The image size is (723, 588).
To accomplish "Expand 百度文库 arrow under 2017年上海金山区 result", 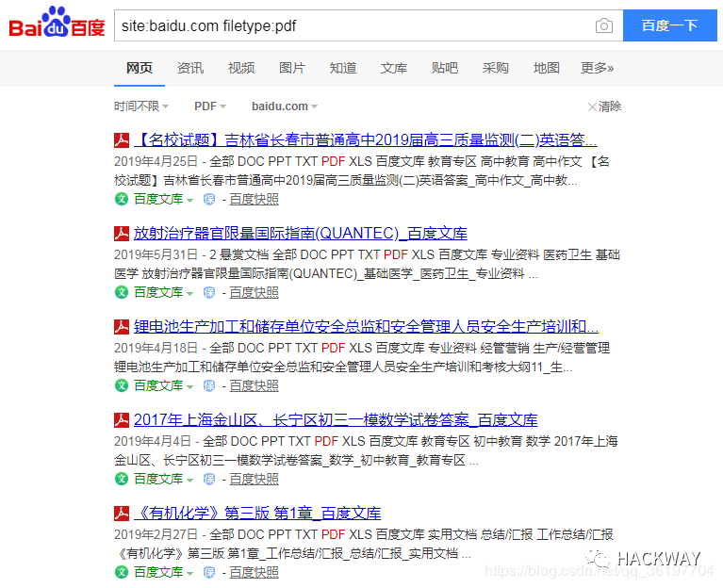I will 190,480.
